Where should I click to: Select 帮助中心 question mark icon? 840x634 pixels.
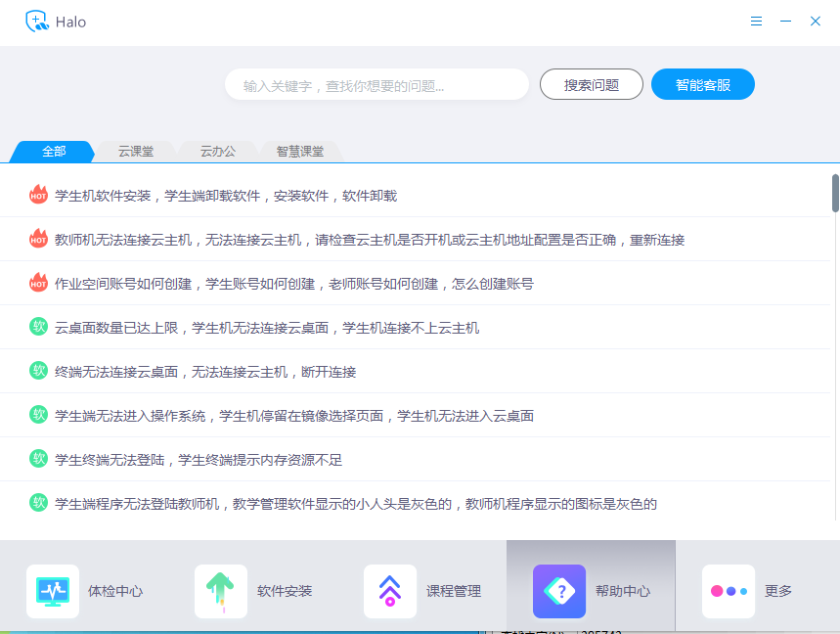coord(559,591)
